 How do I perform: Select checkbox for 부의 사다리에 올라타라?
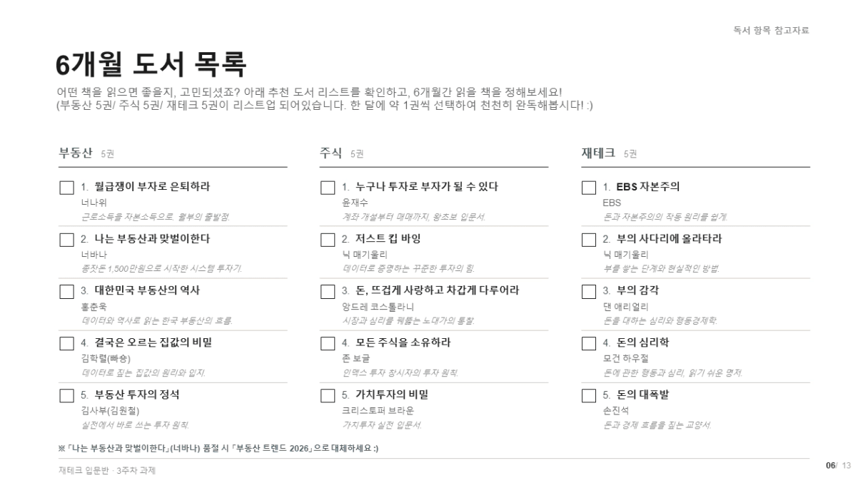[589, 240]
